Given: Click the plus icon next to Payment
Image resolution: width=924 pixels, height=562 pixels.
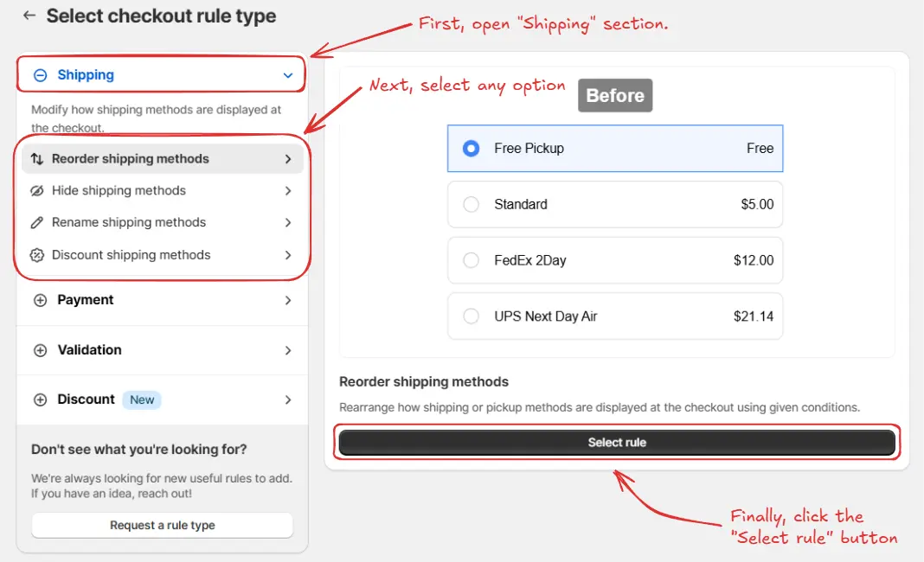Looking at the screenshot, I should pos(39,299).
